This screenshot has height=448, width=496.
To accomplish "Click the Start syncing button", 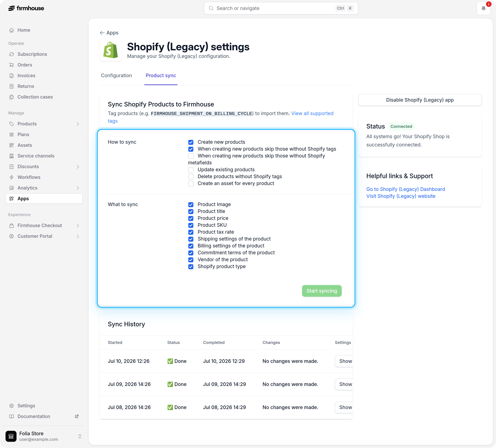I will [322, 291].
